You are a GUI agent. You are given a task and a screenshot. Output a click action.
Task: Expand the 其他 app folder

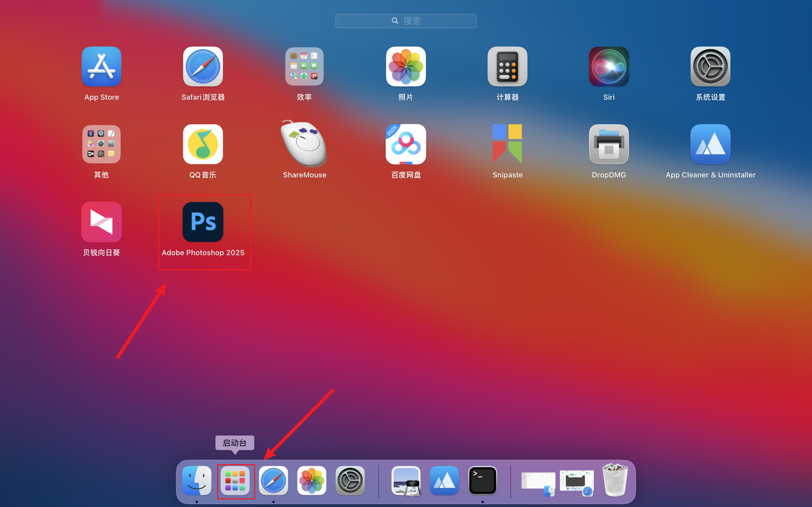pos(101,144)
